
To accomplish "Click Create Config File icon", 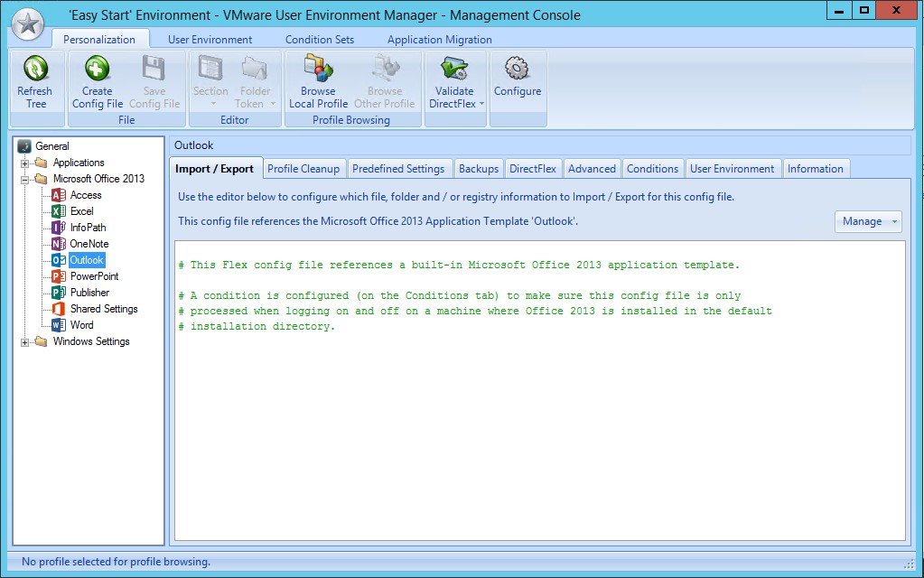I will 97,69.
